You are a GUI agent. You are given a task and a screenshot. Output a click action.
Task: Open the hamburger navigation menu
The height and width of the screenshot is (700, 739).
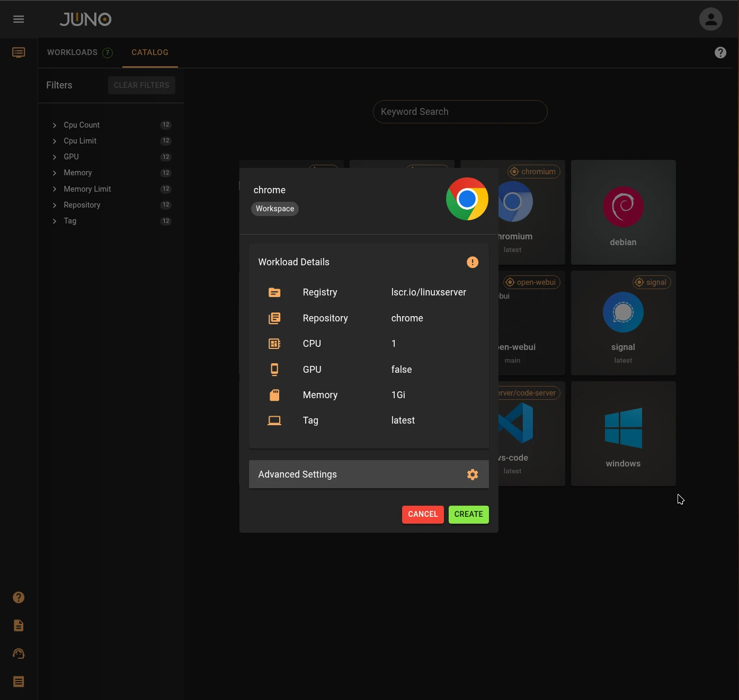click(19, 19)
